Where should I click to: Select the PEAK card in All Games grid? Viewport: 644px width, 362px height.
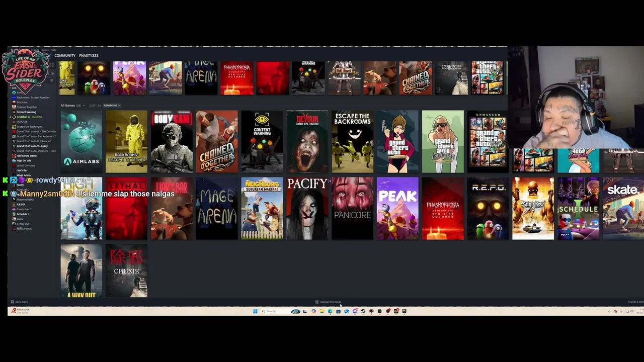pos(397,208)
